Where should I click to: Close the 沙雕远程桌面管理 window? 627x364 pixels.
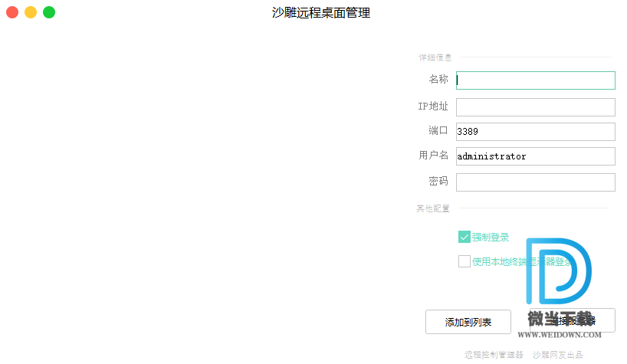(12, 12)
